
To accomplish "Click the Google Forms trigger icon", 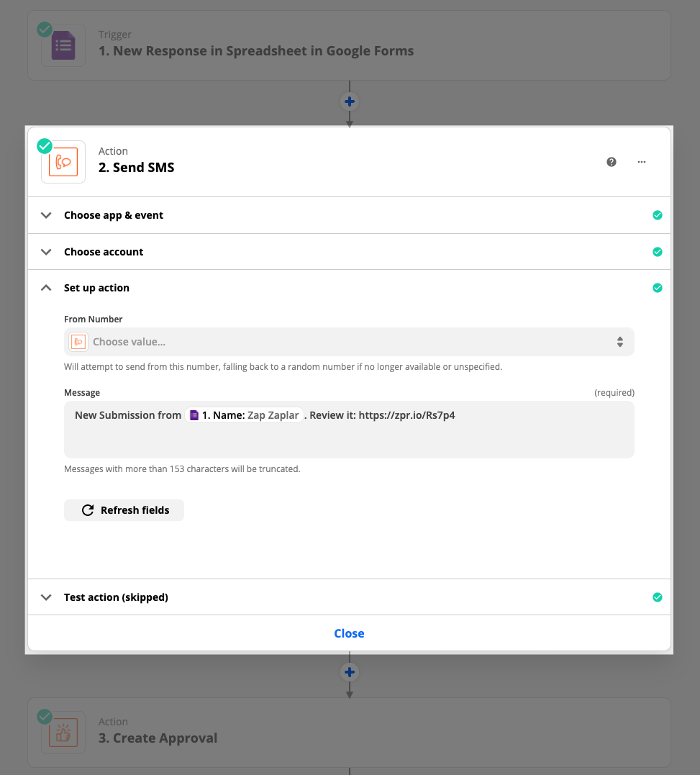I will [x=63, y=45].
